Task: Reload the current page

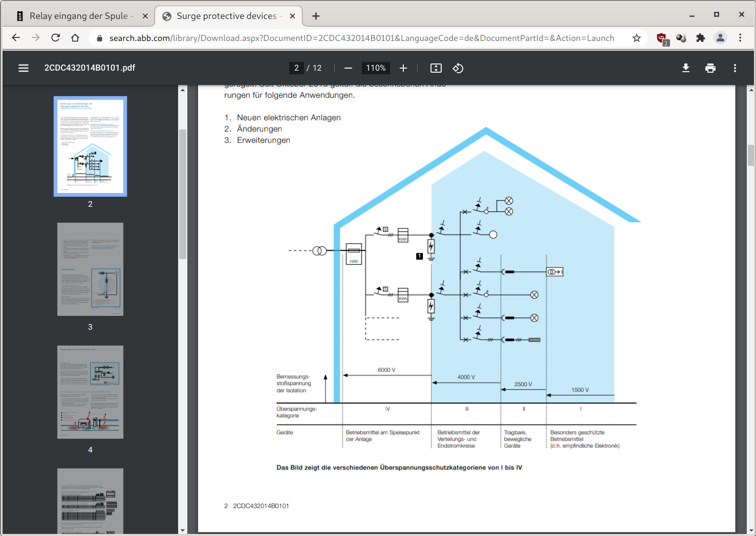Action: (x=55, y=38)
